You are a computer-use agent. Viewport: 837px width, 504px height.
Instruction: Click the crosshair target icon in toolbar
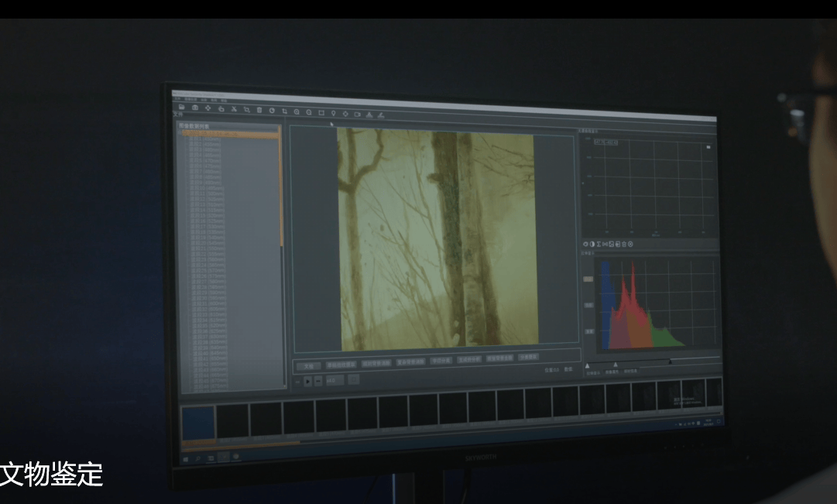345,114
